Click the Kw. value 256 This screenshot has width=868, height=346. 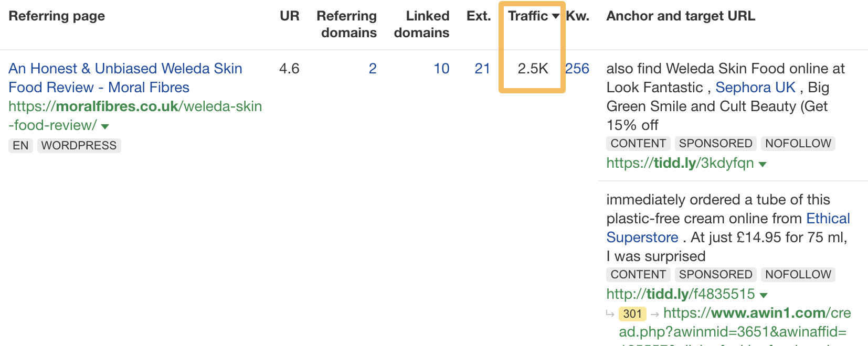[576, 68]
